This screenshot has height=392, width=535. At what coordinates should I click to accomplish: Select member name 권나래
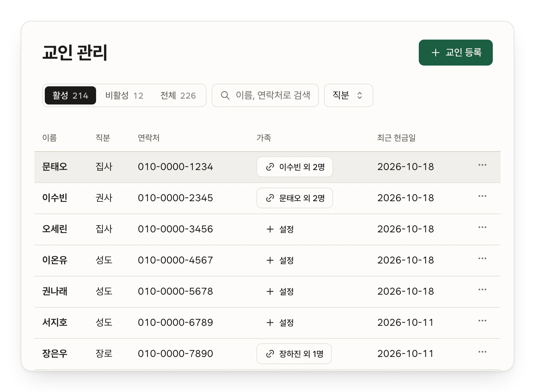point(55,291)
